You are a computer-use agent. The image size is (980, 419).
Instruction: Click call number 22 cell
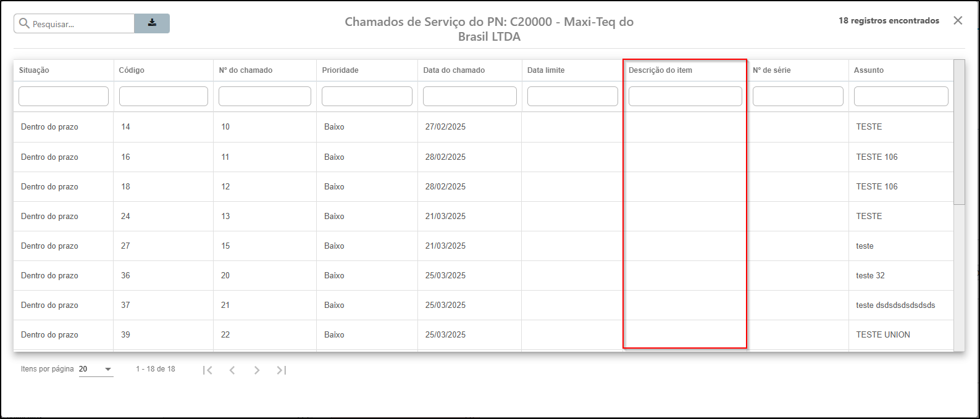tap(225, 334)
